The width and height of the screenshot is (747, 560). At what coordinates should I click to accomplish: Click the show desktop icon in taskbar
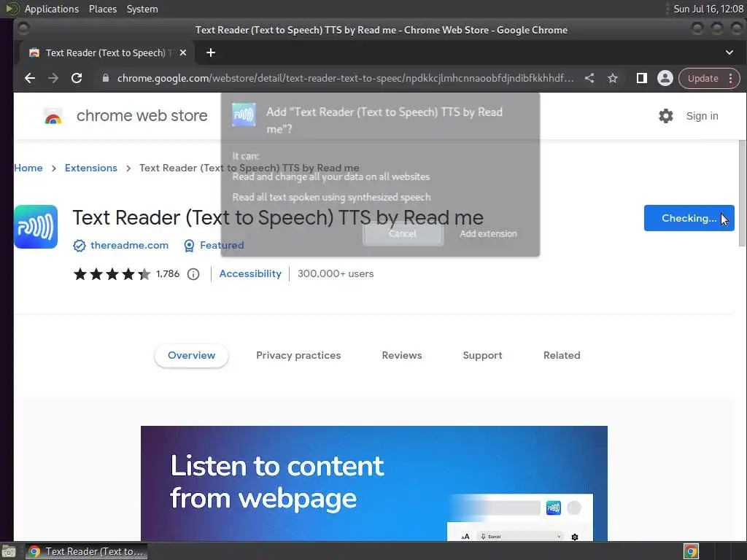9,551
